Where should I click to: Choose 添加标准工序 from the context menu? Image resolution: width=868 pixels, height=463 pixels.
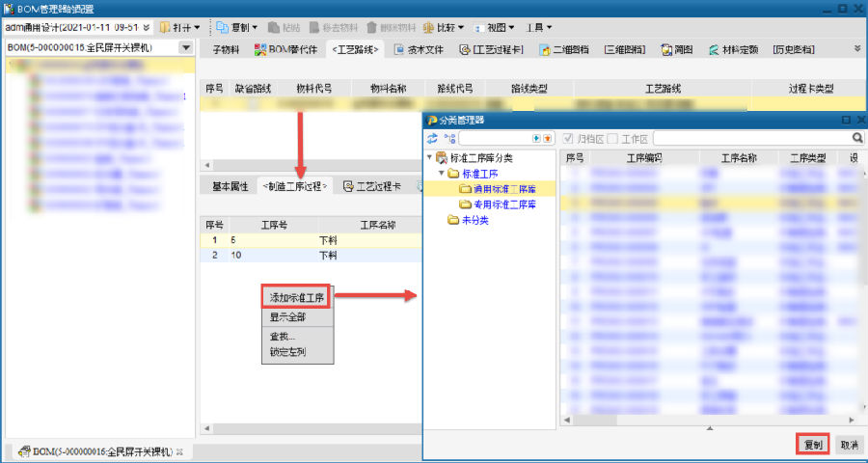296,297
